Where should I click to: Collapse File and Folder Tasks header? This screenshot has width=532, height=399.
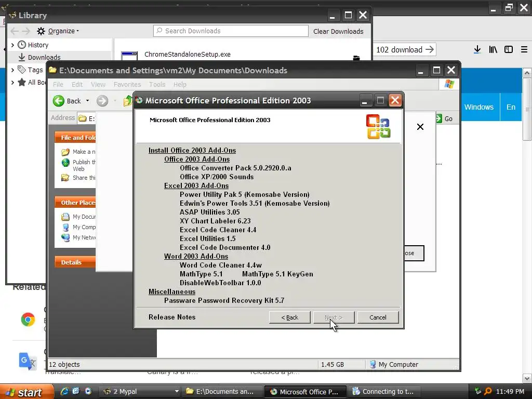[x=75, y=137]
